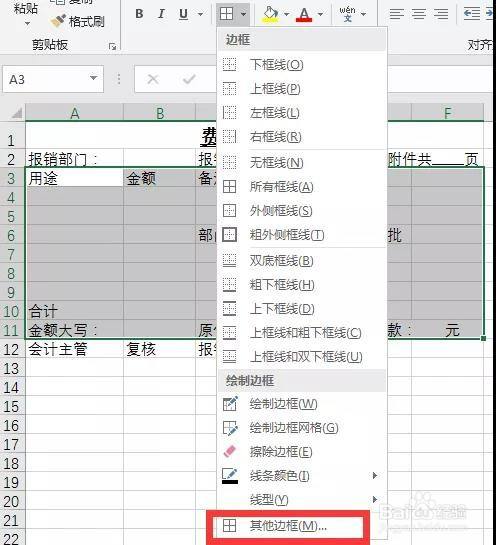Select 擦除边框(E) erase border tool
This screenshot has width=496, height=545.
click(x=302, y=452)
